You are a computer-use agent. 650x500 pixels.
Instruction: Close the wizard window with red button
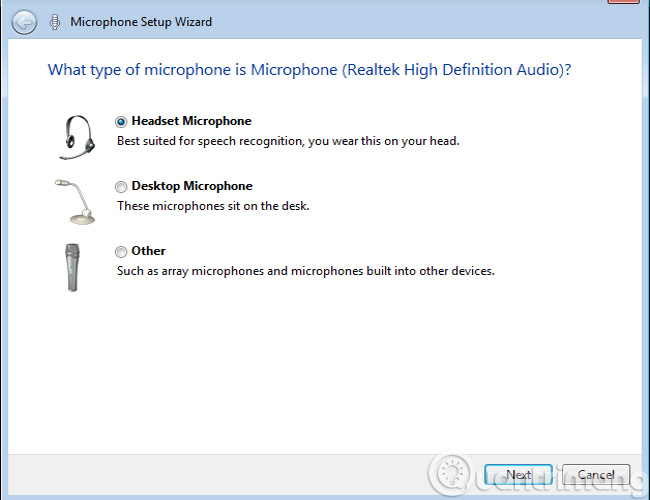tap(623, 1)
